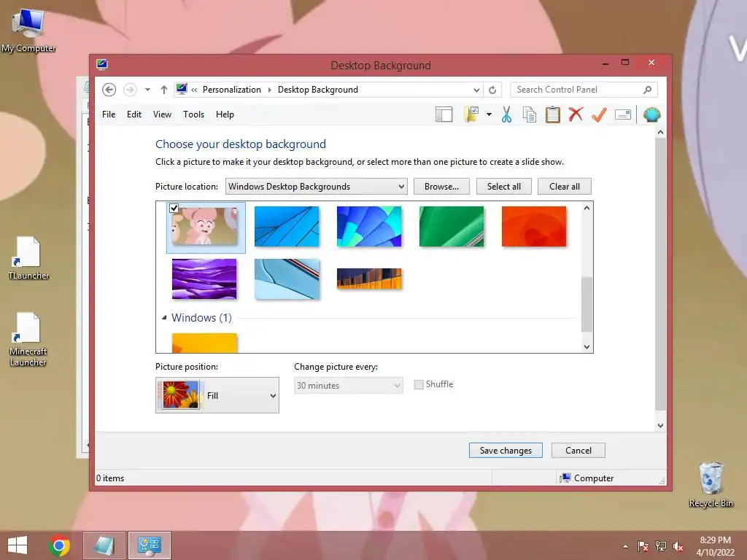Click the folder options toolbar icon
Screen dimensions: 747x560
[471, 114]
